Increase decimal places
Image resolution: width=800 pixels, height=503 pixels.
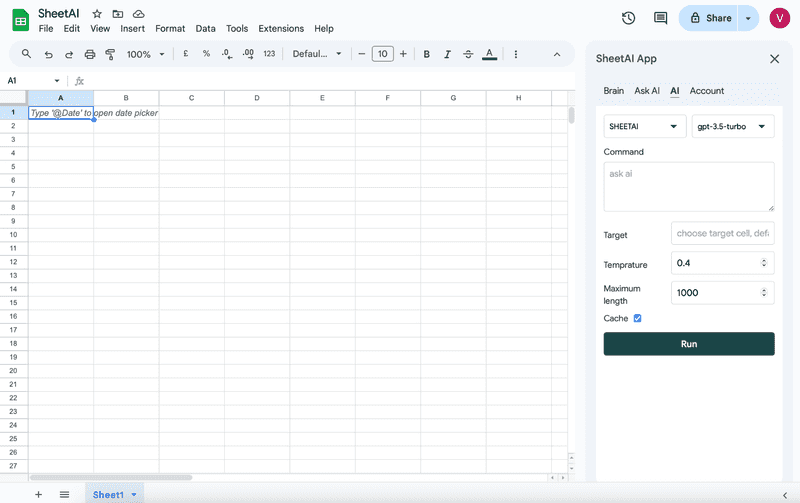tap(248, 54)
